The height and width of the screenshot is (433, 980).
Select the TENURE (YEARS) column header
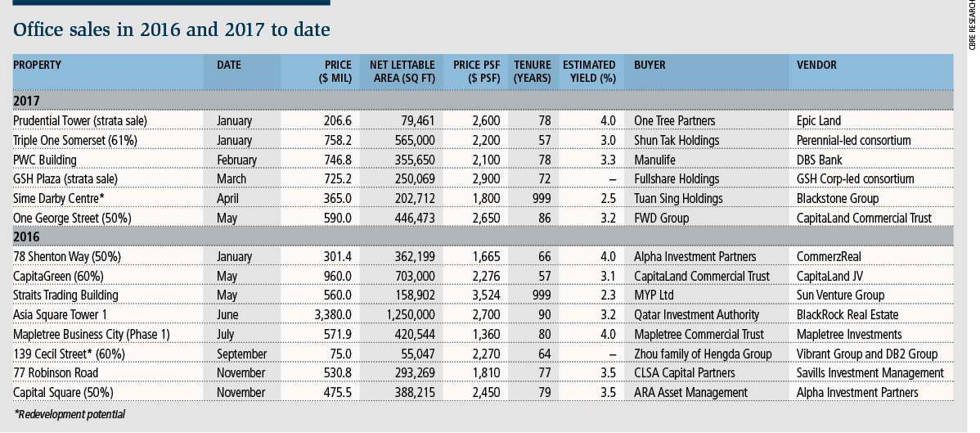533,71
